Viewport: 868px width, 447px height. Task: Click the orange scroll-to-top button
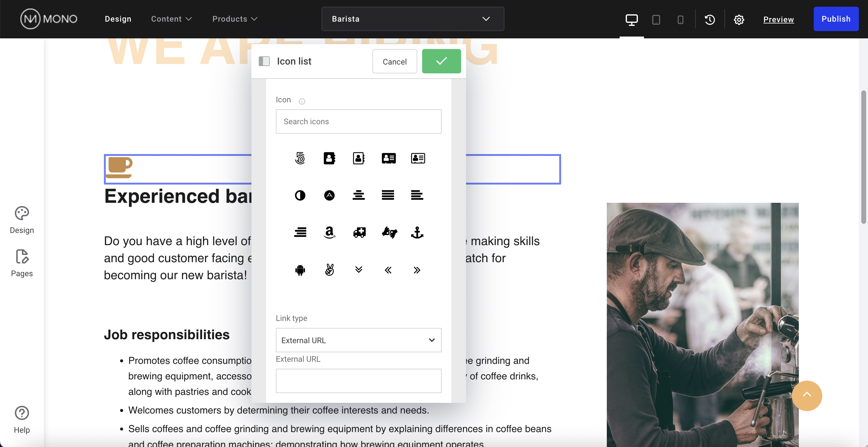[x=807, y=396]
